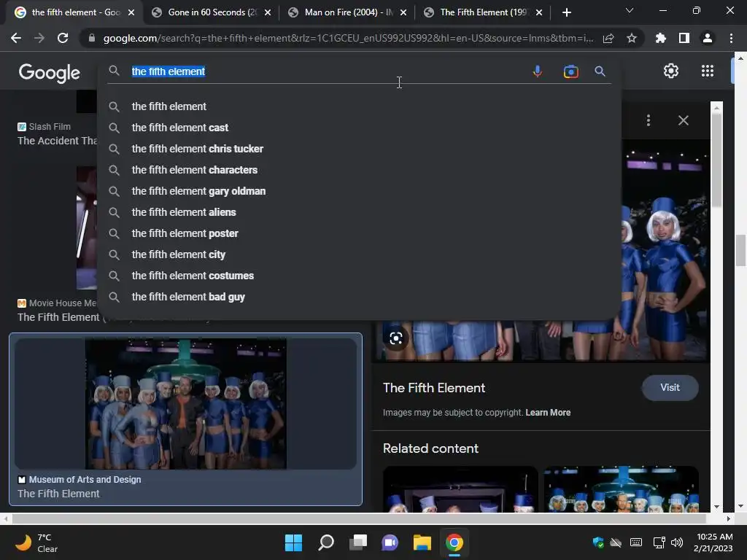Image resolution: width=747 pixels, height=560 pixels.
Task: Open Task View on taskbar
Action: 358,542
